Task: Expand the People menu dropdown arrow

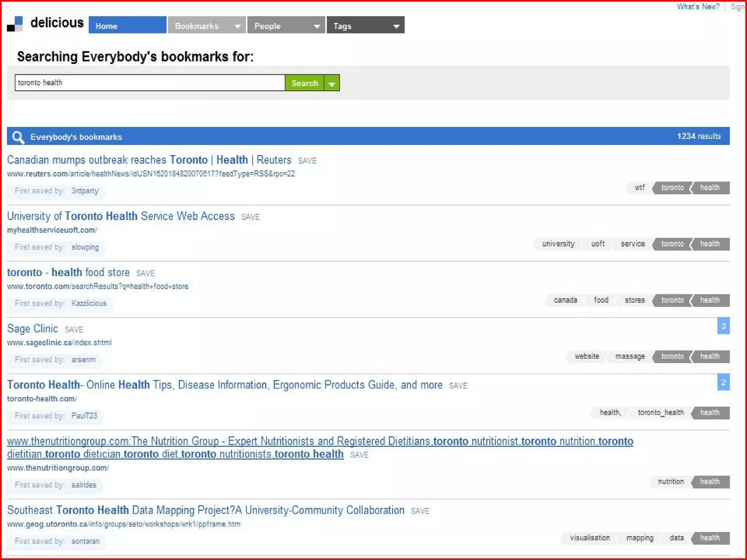Action: coord(317,26)
